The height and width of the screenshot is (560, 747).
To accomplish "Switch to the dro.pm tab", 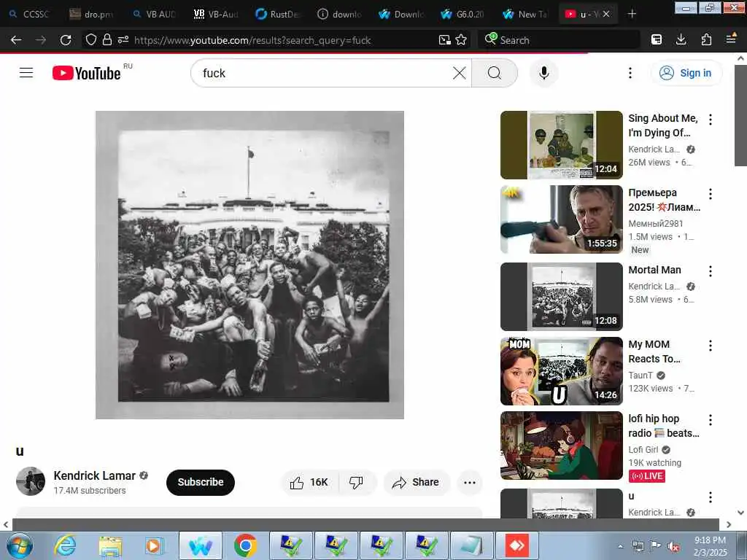I will coord(91,15).
